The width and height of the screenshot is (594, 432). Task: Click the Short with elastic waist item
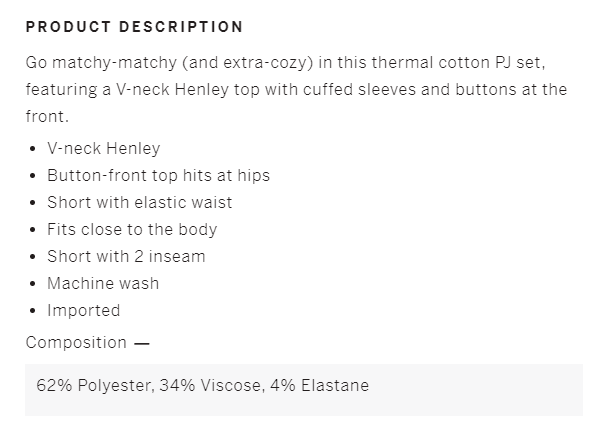click(139, 202)
